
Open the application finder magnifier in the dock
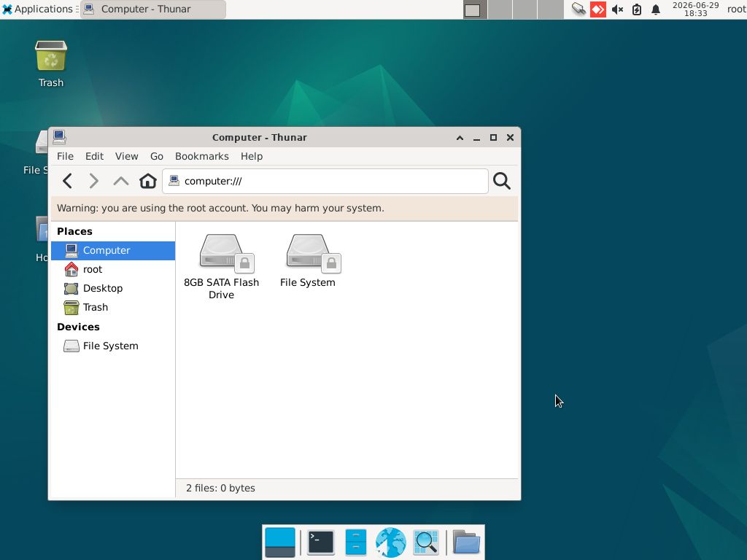[x=426, y=542]
